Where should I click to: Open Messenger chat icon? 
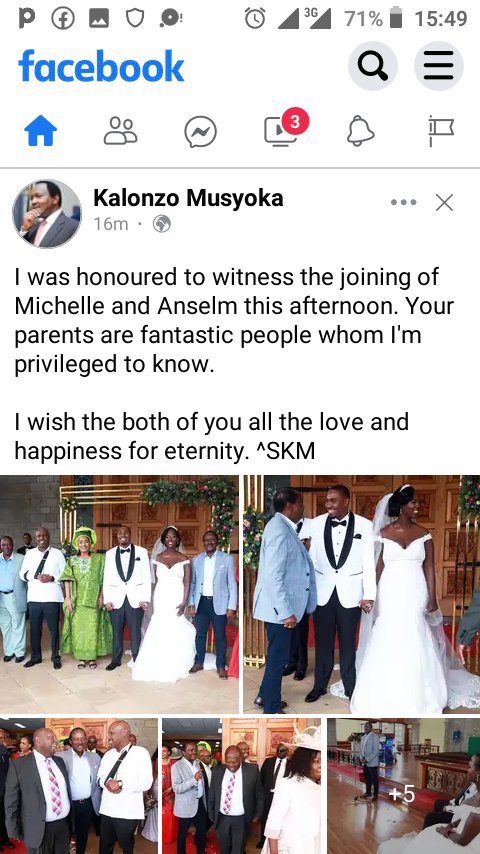pos(200,132)
